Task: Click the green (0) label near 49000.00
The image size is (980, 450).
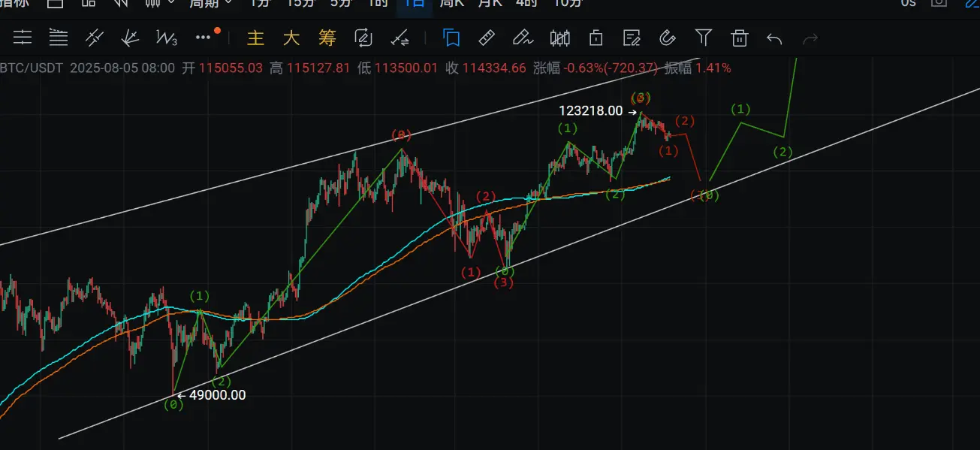Action: tap(173, 404)
